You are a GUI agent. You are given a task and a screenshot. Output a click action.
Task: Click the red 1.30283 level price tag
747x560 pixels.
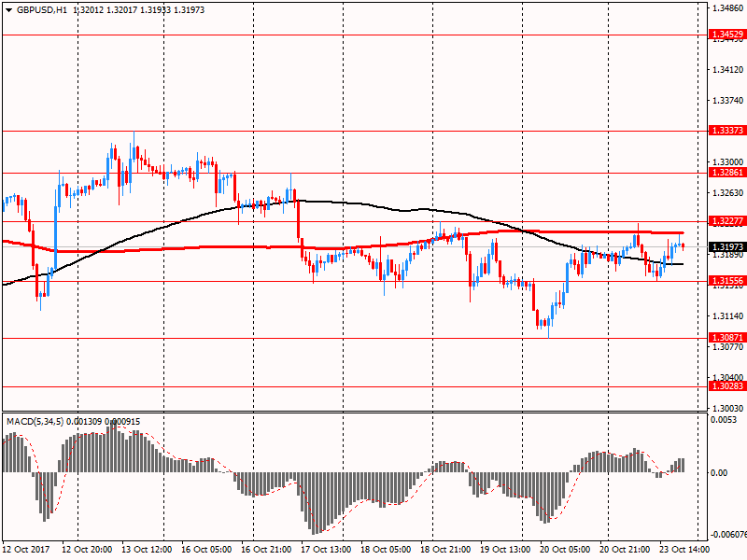(727, 386)
